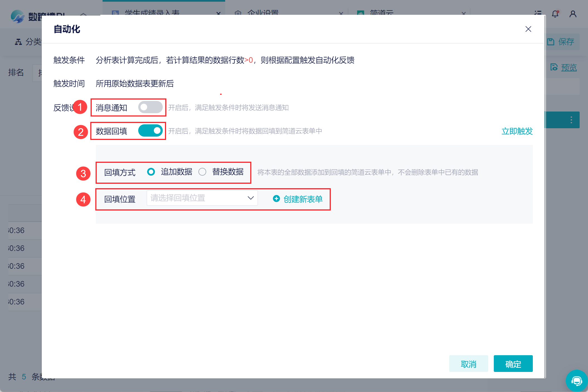Select the 替换数据 radio option
The image size is (588, 392).
202,172
